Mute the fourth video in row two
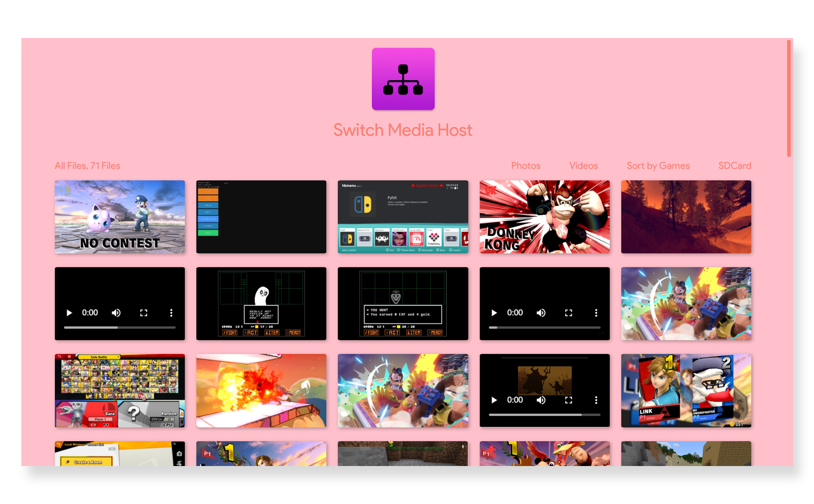Image resolution: width=814 pixels, height=504 pixels. click(541, 313)
